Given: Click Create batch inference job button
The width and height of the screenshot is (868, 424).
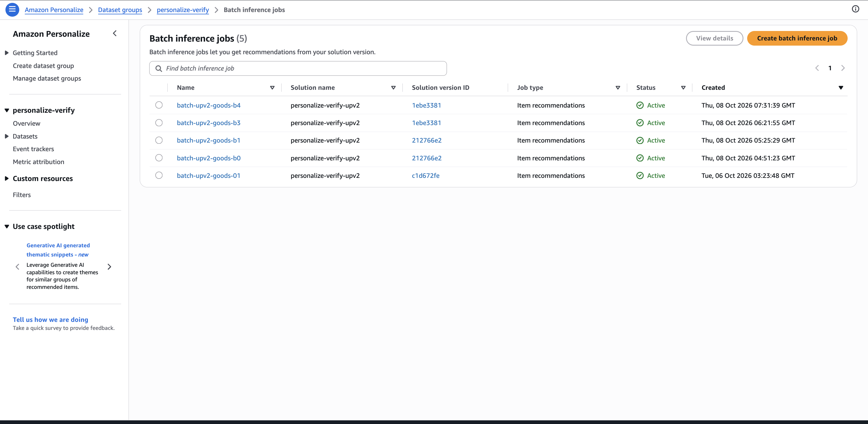Looking at the screenshot, I should [x=797, y=38].
